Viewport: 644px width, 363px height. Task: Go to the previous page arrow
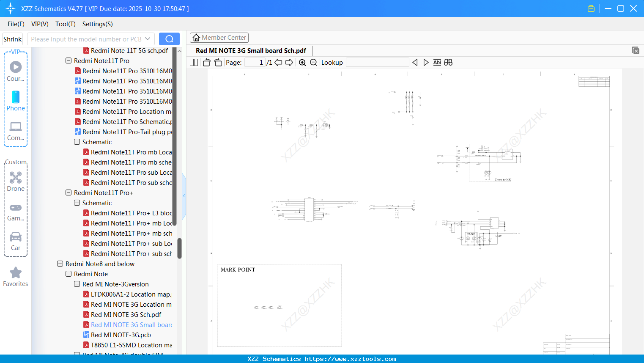pos(278,63)
